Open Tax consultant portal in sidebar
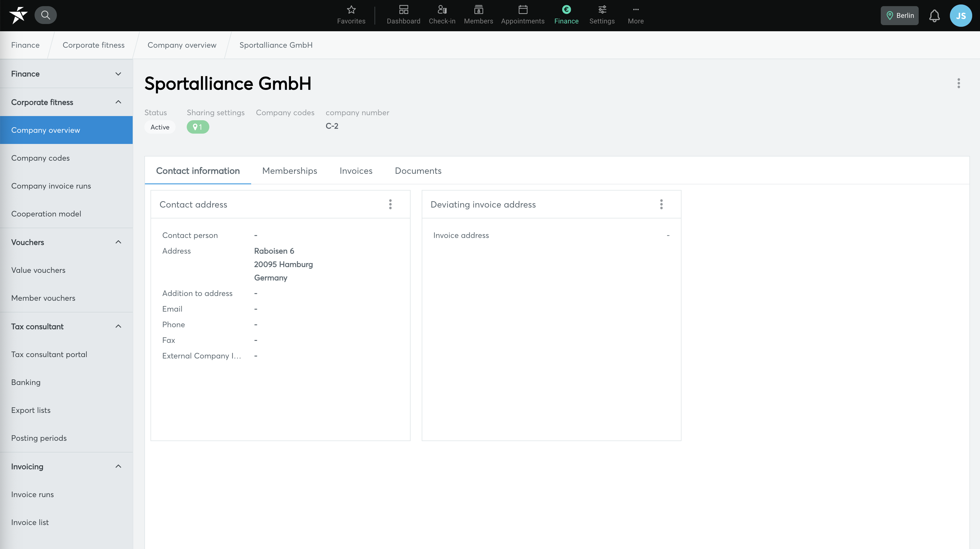This screenshot has width=980, height=549. [x=67, y=355]
